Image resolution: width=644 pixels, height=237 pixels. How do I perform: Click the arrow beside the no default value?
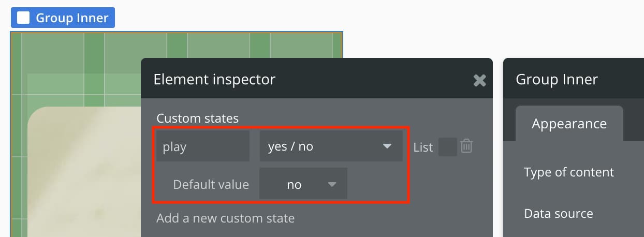[332, 184]
